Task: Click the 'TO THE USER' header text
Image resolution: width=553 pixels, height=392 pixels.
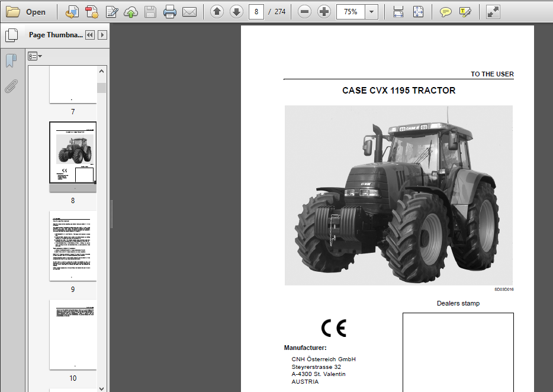Action: (x=492, y=74)
